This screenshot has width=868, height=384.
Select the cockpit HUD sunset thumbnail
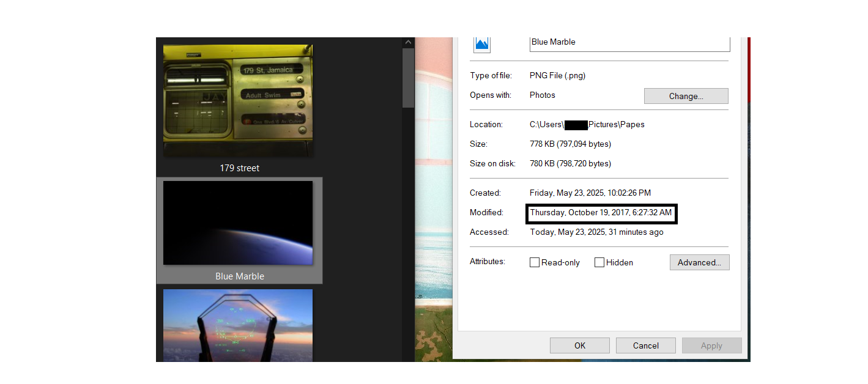[x=238, y=325]
